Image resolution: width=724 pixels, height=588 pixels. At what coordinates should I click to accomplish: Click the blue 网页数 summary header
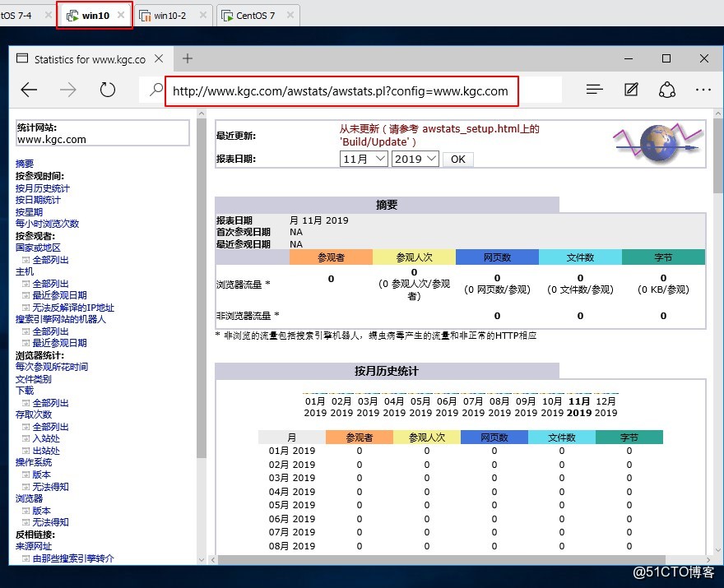497,257
